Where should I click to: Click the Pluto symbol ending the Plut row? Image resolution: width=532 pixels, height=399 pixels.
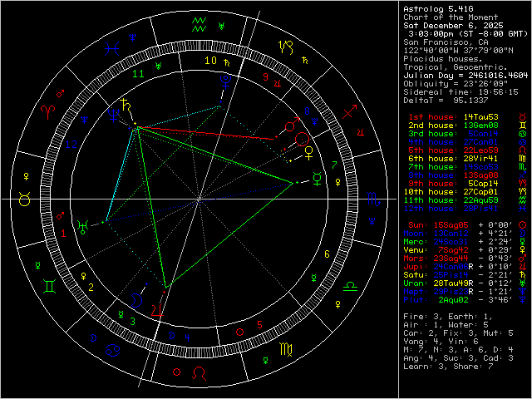pyautogui.click(x=522, y=300)
